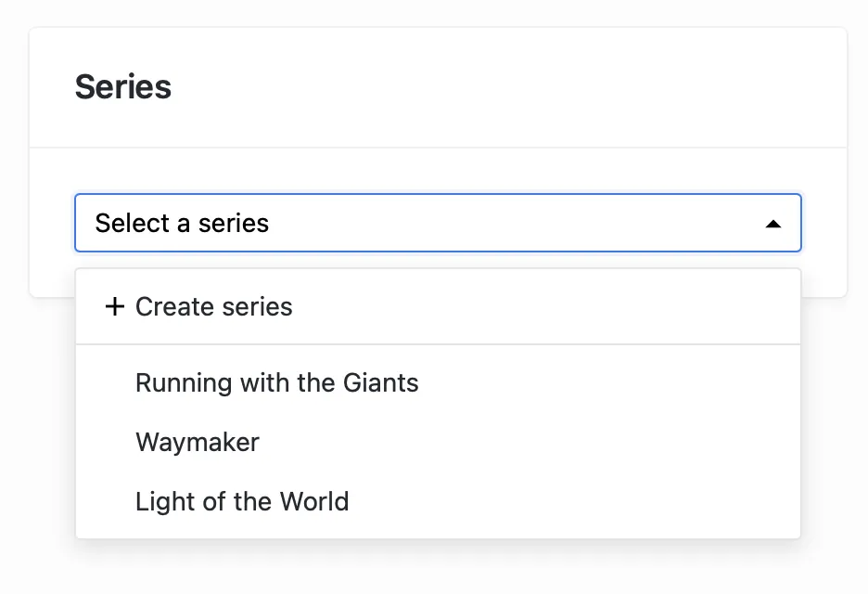Click the divider line below Create series
Image resolution: width=868 pixels, height=594 pixels.
pos(438,344)
